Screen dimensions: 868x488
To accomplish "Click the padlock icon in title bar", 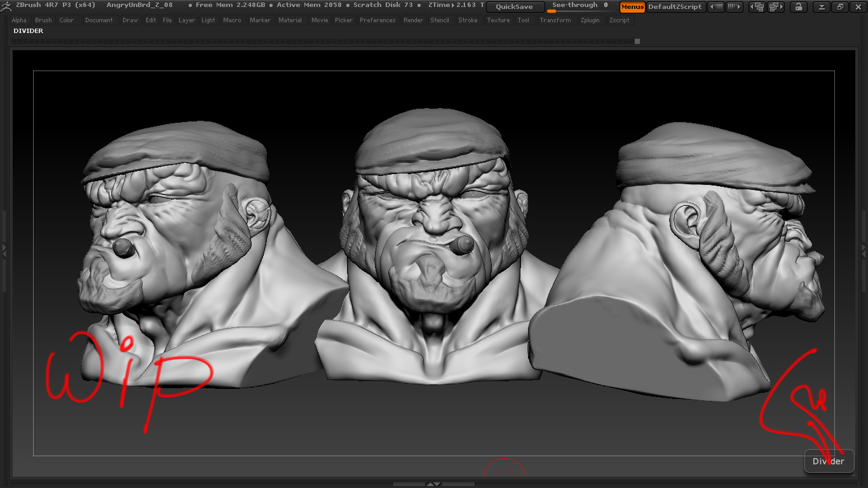I will coord(798,7).
